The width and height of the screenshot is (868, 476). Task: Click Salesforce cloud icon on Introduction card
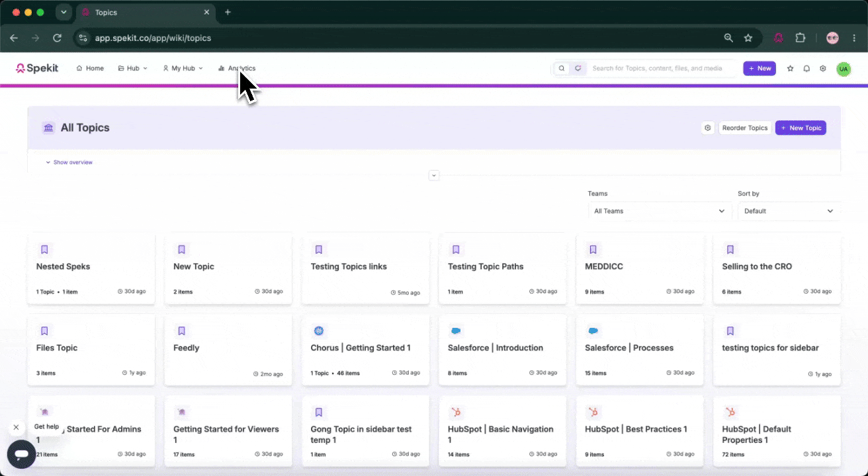[456, 331]
